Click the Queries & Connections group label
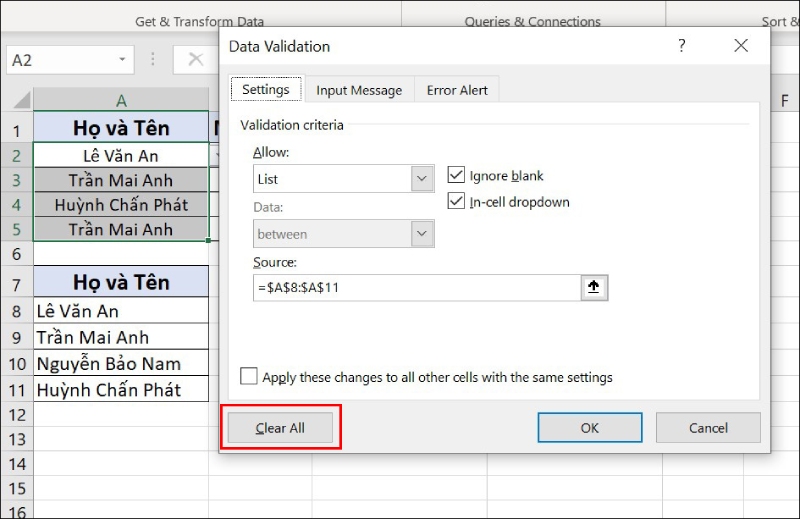The width and height of the screenshot is (800, 519). click(533, 21)
